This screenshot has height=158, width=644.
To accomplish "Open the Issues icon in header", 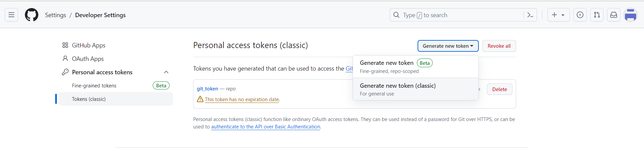I will pyautogui.click(x=580, y=15).
